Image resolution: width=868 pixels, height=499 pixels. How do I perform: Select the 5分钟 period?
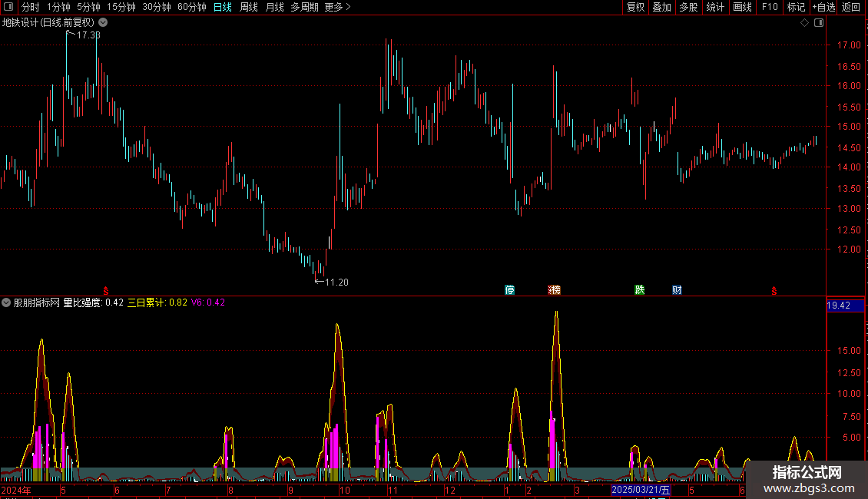pyautogui.click(x=88, y=7)
